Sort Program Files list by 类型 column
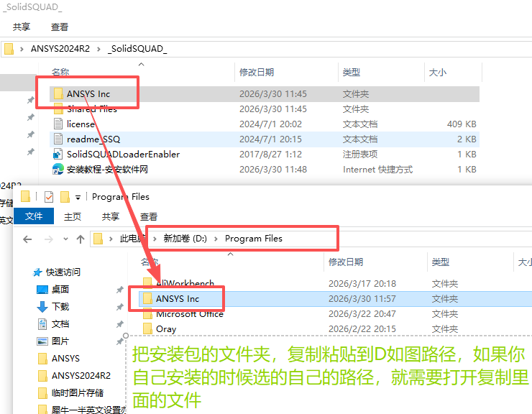532x414 pixels. (441, 262)
